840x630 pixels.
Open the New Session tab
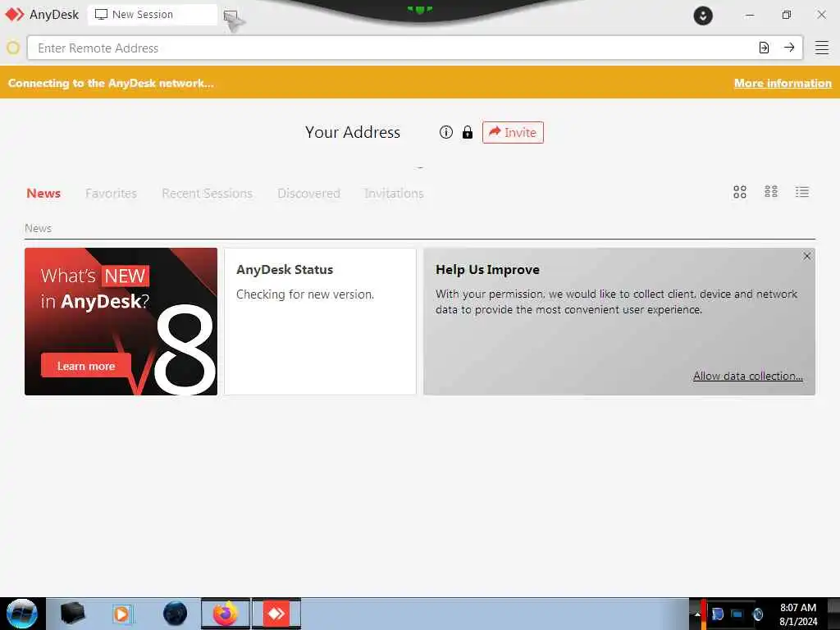tap(152, 15)
